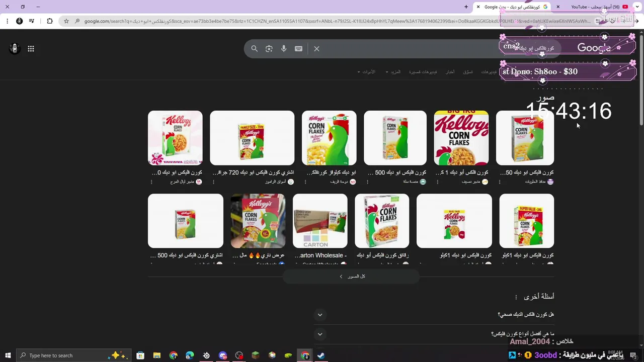Open the دوحة الريف source link
The image size is (644, 362).
343,182
